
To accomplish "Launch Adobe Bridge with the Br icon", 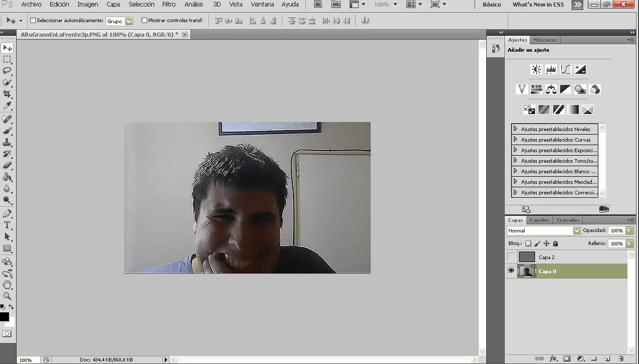I will 317,5.
